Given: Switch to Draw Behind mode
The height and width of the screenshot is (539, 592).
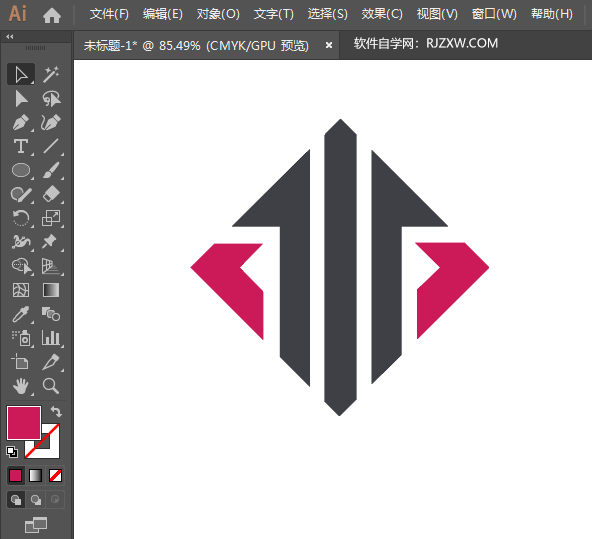Looking at the screenshot, I should pyautogui.click(x=36, y=500).
